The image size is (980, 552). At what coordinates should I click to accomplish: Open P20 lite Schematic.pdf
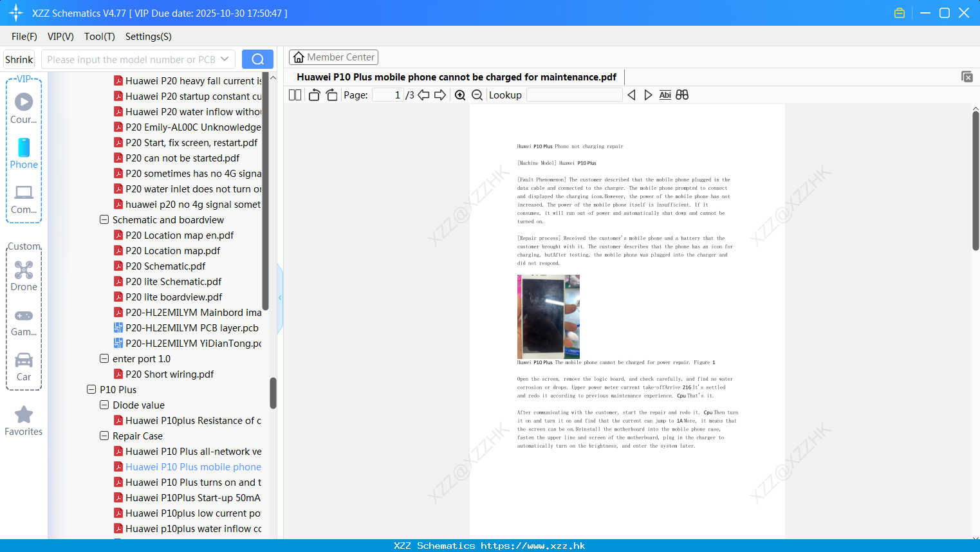coord(174,281)
